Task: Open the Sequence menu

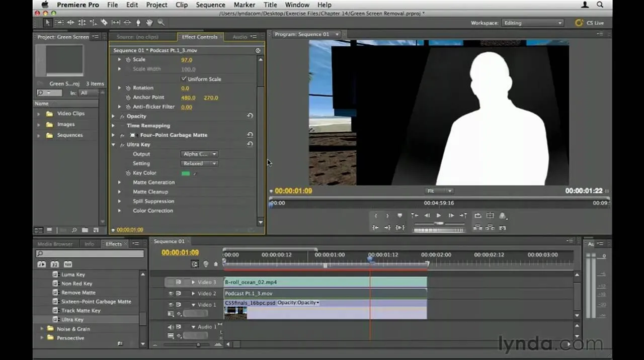Action: tap(210, 5)
